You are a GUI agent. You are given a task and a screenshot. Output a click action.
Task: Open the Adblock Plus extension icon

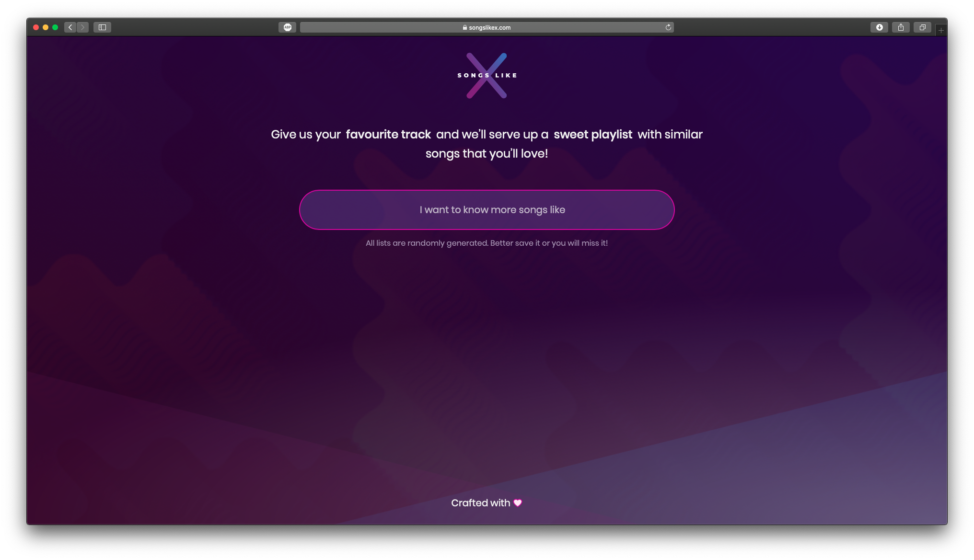288,27
